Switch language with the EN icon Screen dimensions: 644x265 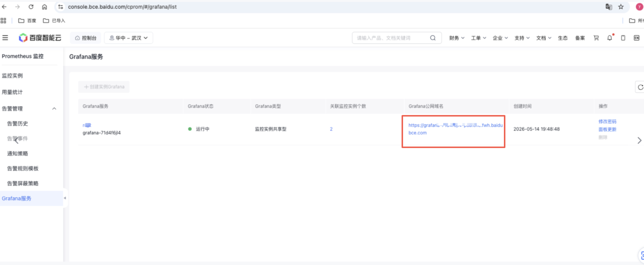[637, 38]
